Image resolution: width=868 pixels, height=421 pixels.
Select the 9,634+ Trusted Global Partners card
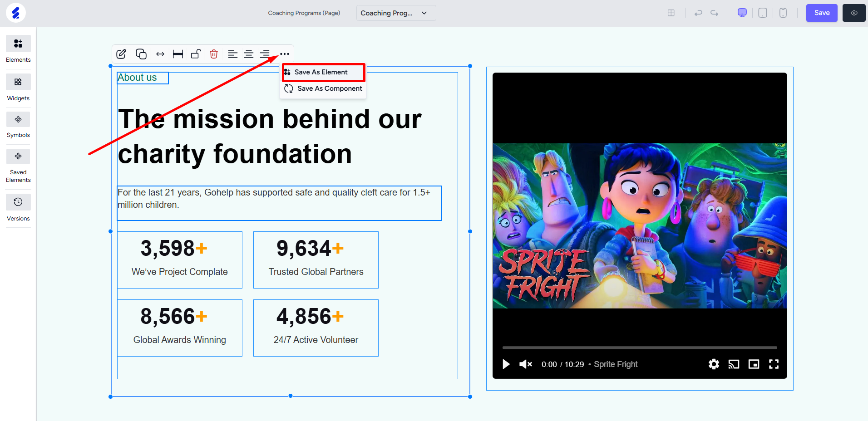[x=316, y=260]
